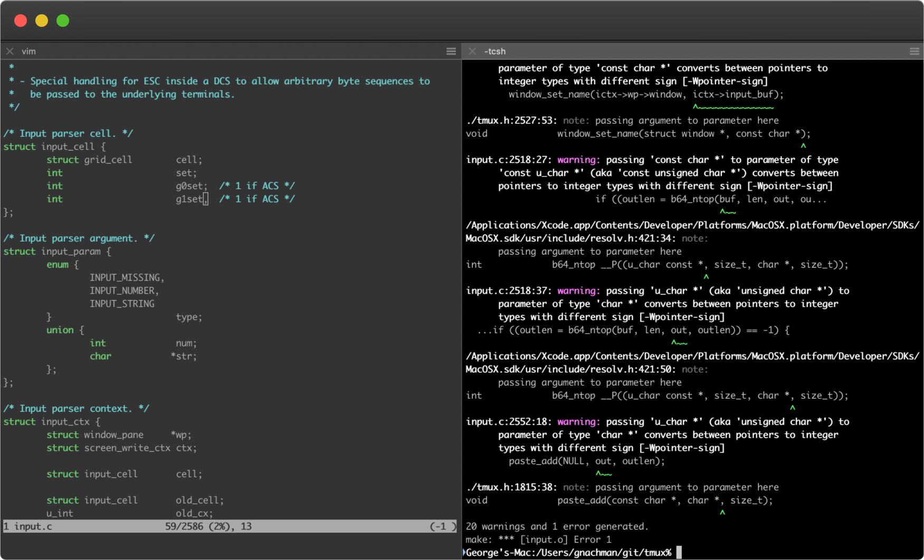The height and width of the screenshot is (560, 924).
Task: Click '59/2586 (2%), 13' status text
Action: [x=208, y=526]
